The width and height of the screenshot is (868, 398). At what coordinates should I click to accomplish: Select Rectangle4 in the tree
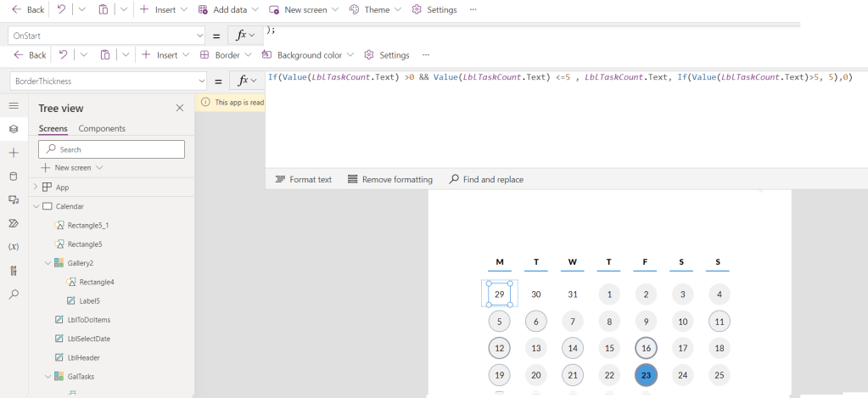[97, 282]
